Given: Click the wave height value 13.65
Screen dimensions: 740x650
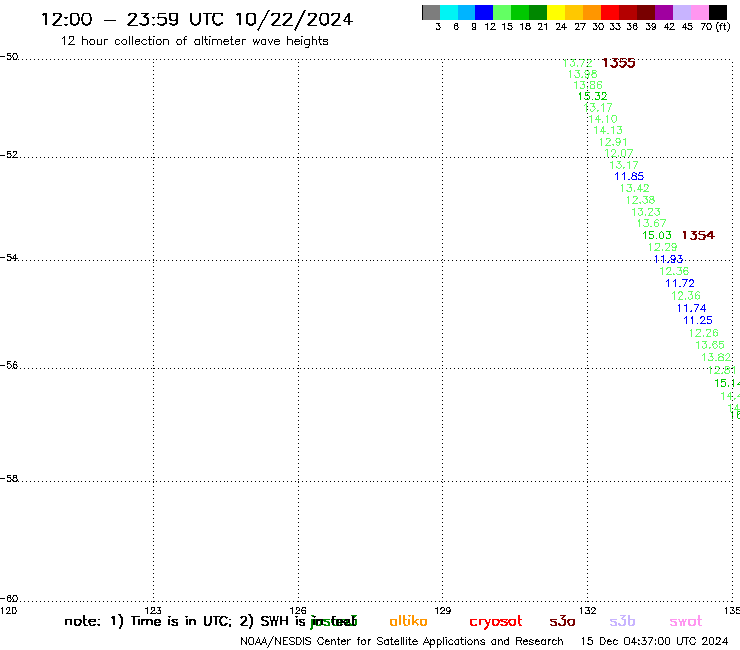Looking at the screenshot, I should click(710, 345).
